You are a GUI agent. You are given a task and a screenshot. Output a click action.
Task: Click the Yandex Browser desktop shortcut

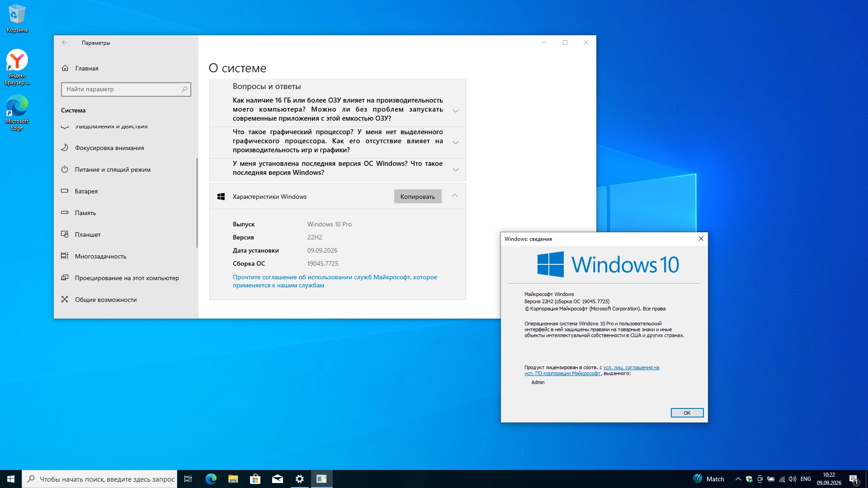(x=17, y=67)
